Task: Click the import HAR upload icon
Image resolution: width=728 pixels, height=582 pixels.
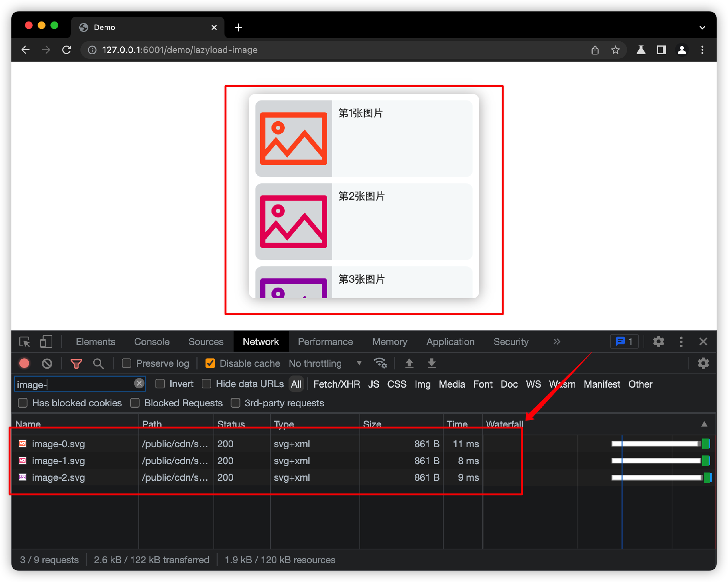Action: (x=409, y=363)
